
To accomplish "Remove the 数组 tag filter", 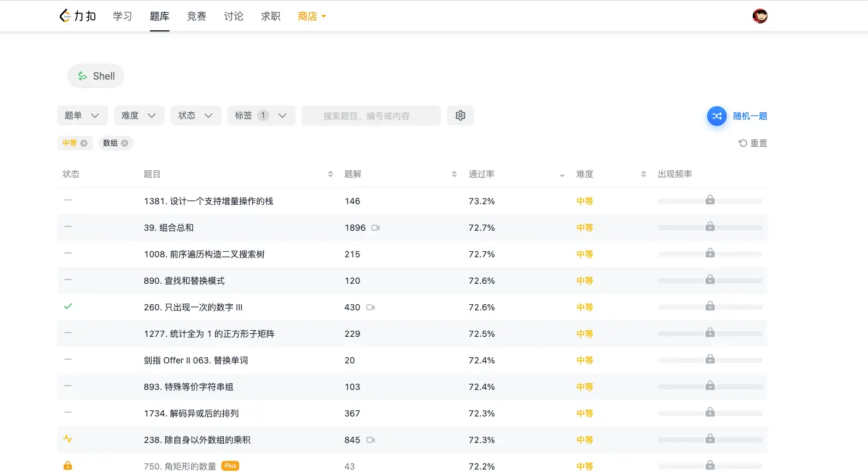I will [x=125, y=143].
